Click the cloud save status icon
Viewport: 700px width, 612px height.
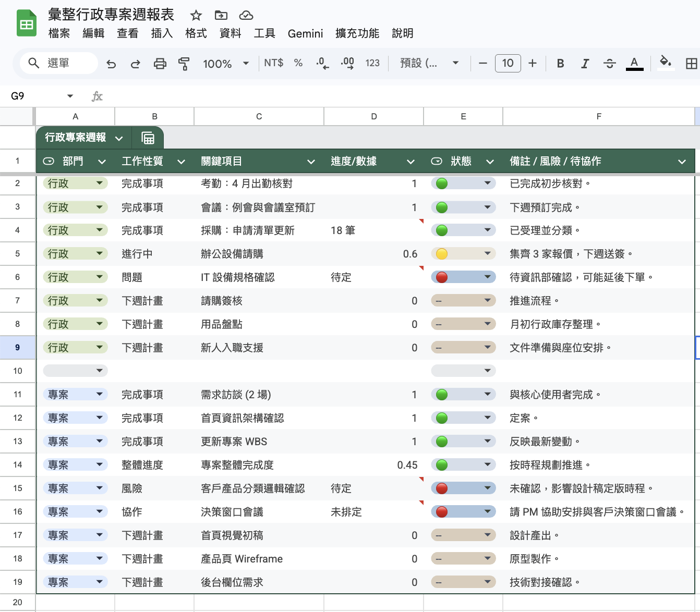(246, 16)
